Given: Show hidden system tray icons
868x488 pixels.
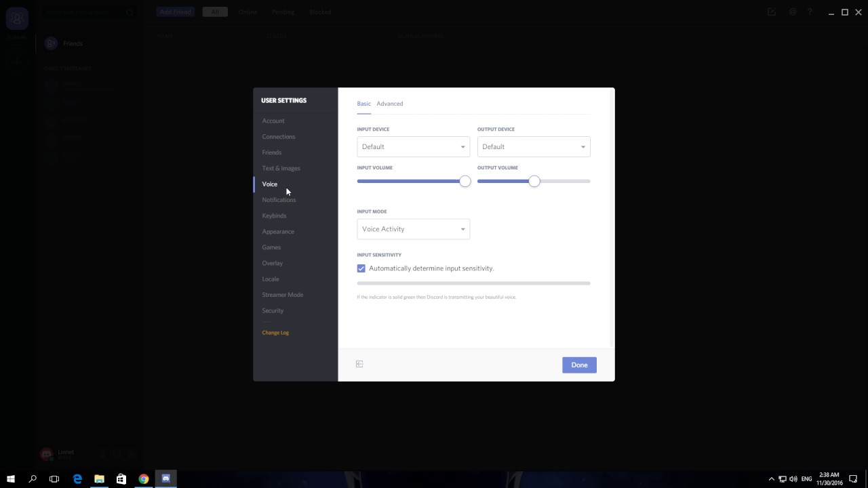Looking at the screenshot, I should pyautogui.click(x=771, y=479).
